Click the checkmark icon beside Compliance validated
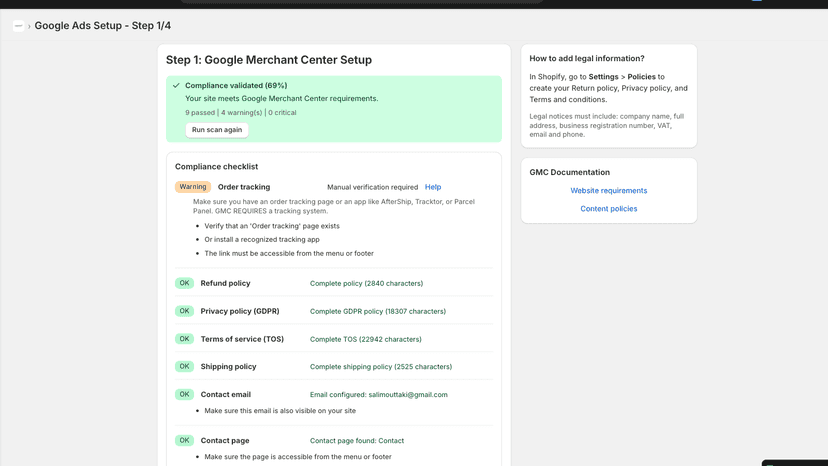 pos(176,85)
